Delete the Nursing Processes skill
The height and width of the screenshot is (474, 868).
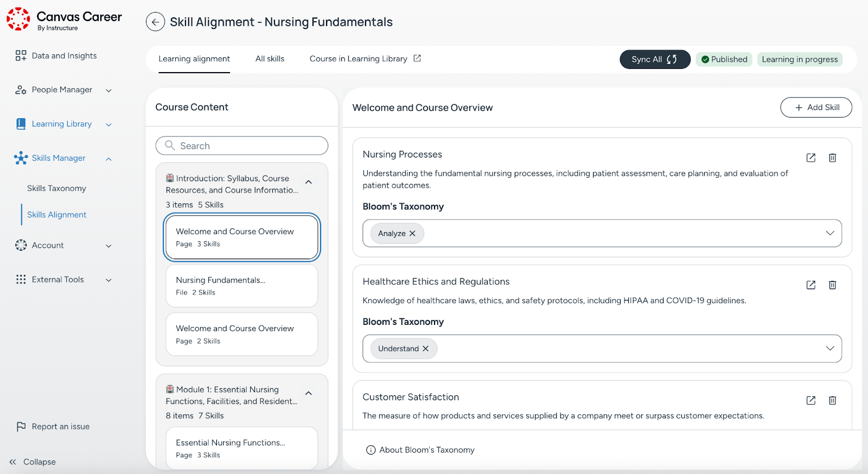pyautogui.click(x=832, y=158)
